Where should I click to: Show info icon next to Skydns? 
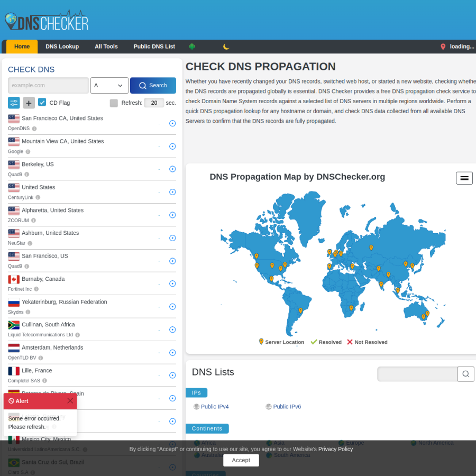28,312
